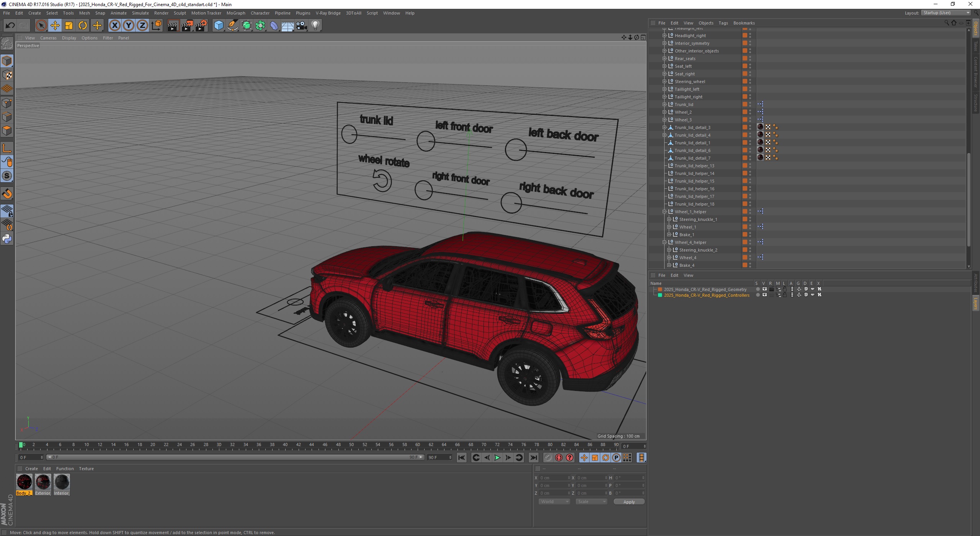The width and height of the screenshot is (980, 536).
Task: Click Go to End of animation
Action: click(x=533, y=458)
